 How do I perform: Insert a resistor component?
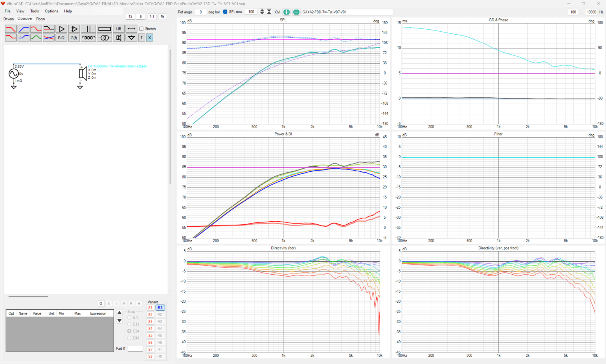point(104,29)
